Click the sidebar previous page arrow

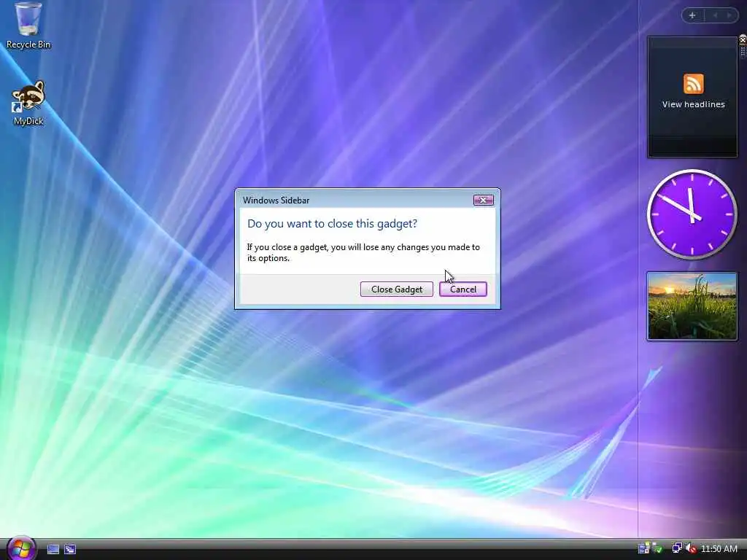pyautogui.click(x=715, y=15)
